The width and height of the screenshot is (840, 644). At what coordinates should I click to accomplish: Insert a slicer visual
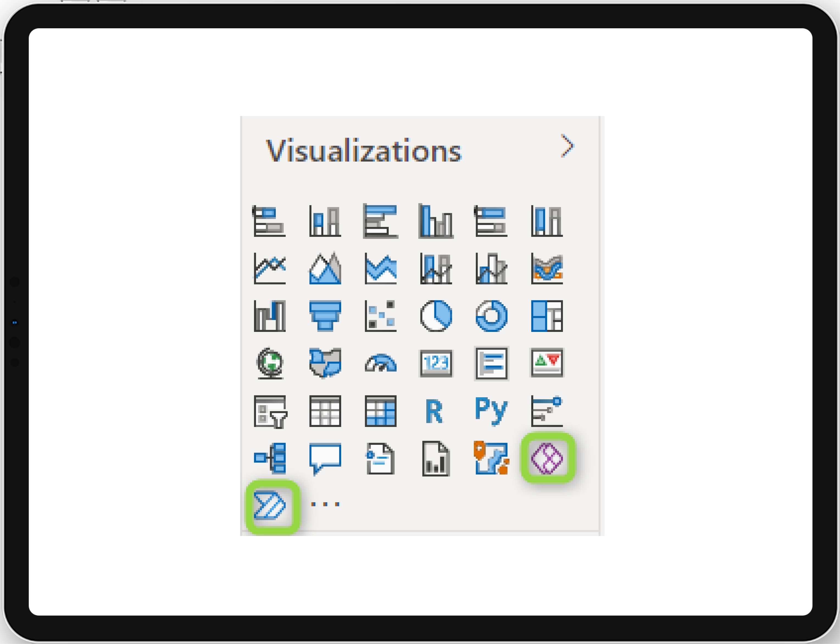tap(271, 412)
